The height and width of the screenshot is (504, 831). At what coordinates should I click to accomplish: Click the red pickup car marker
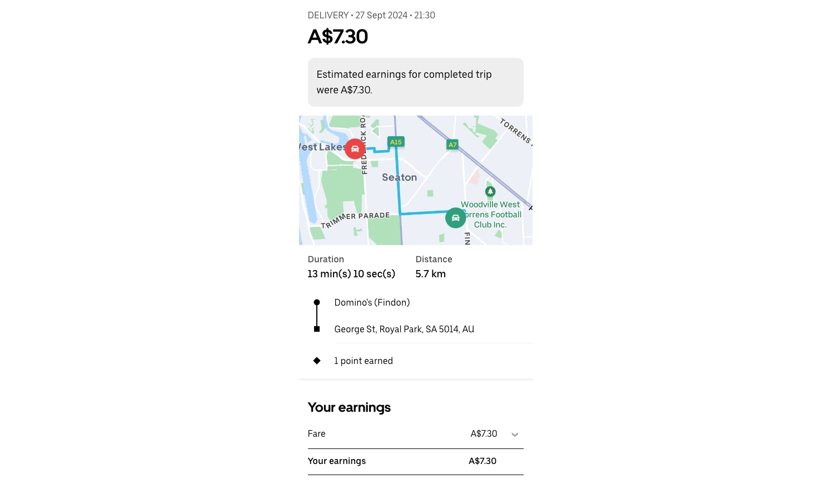click(355, 149)
